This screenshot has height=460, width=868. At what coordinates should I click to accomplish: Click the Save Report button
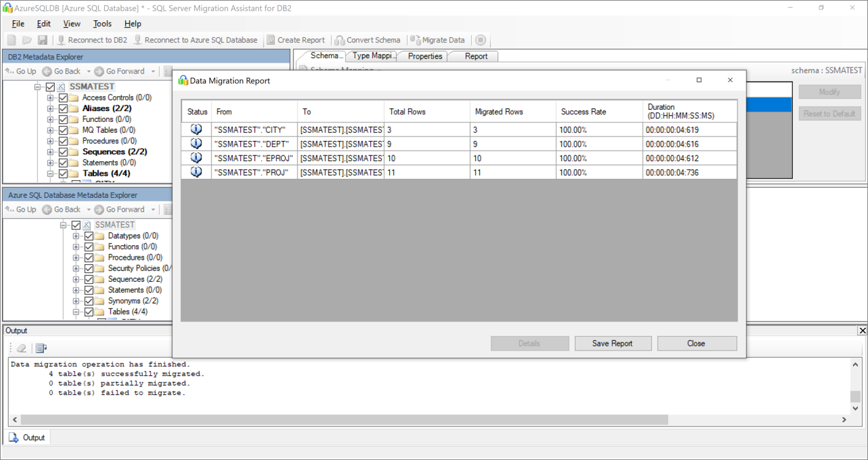pos(612,343)
